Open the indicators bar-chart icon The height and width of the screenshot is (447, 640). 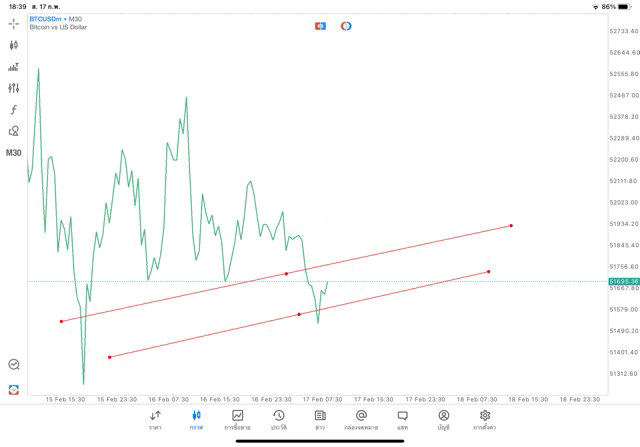[14, 67]
